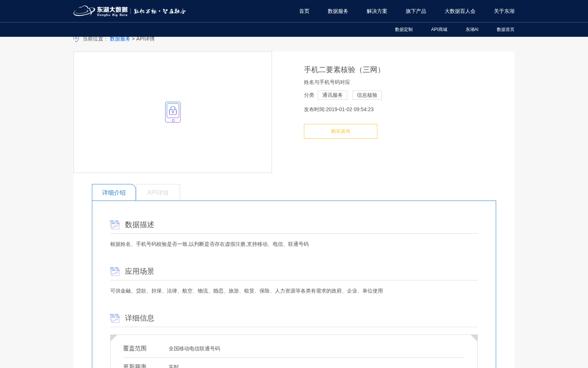588x368 pixels.
Task: Click the 应用场景 section chart icon
Action: [x=115, y=272]
